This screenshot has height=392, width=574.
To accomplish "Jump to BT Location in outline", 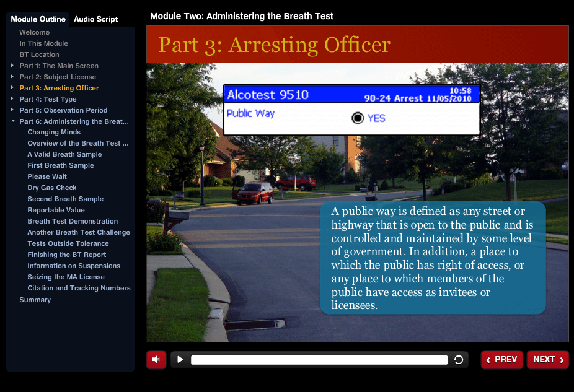I will click(39, 54).
